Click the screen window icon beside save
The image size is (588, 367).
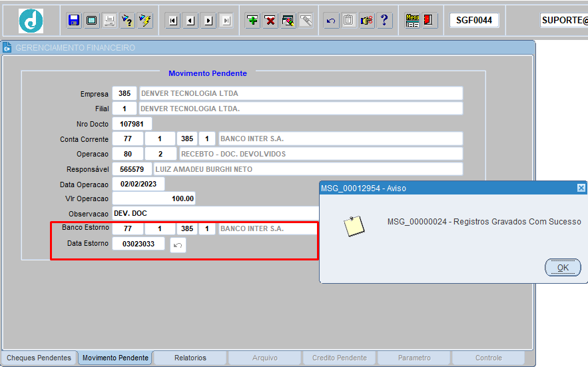91,20
